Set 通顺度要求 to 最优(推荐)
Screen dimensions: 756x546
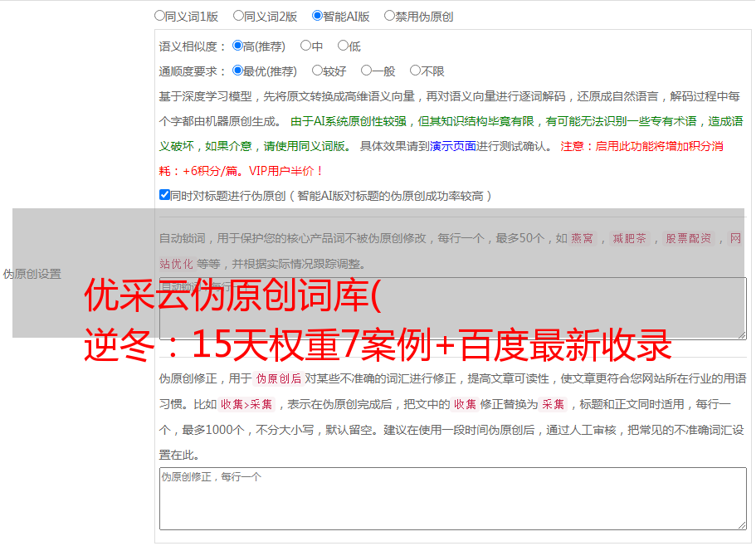tap(238, 71)
